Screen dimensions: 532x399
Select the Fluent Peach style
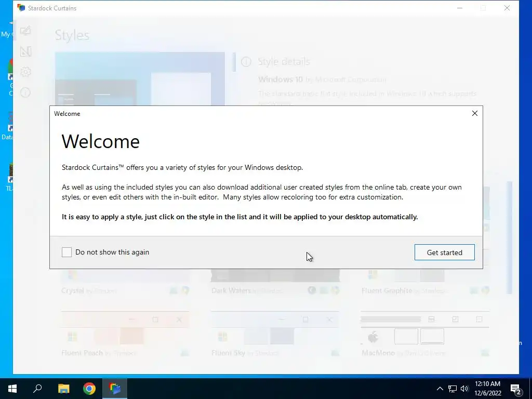pos(125,334)
